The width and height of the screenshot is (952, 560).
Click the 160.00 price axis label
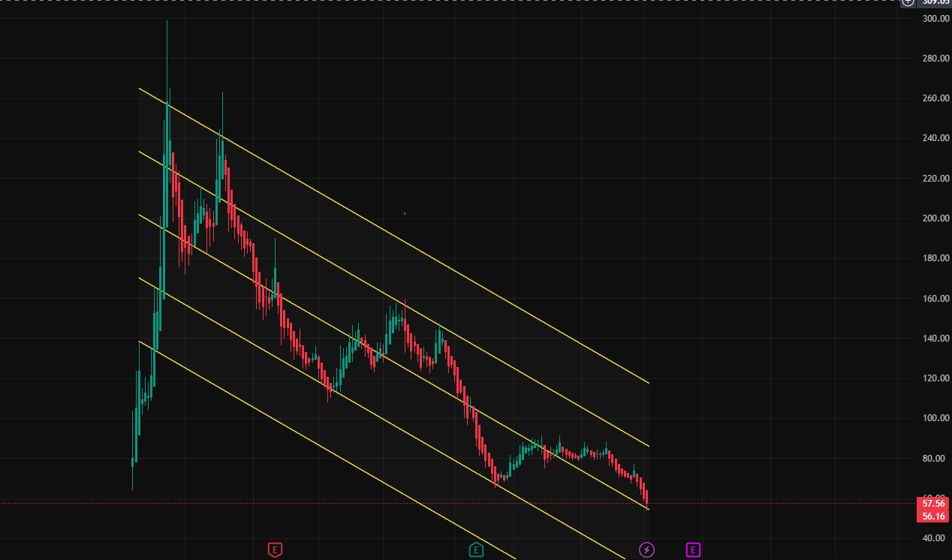click(x=934, y=299)
